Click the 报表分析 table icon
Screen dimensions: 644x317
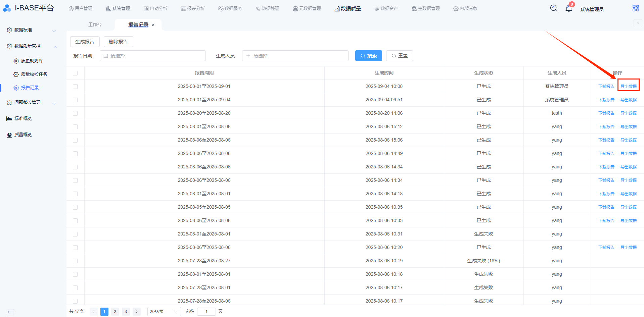(183, 9)
